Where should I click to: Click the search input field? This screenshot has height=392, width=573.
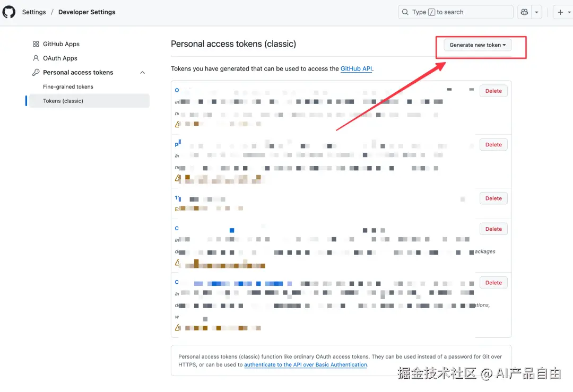(455, 12)
